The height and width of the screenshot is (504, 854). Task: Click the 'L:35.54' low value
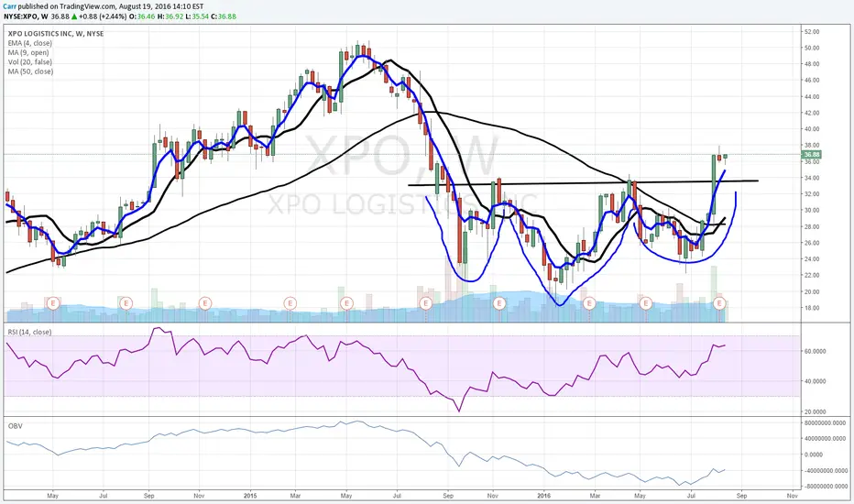[x=197, y=16]
